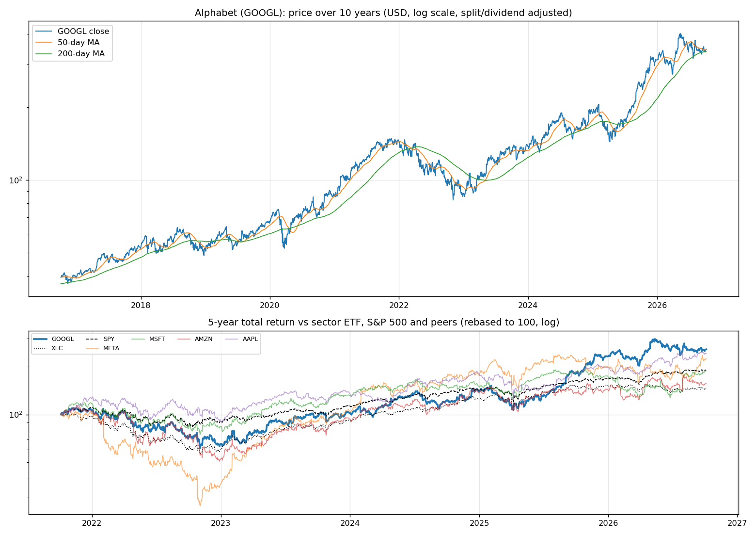Image resolution: width=756 pixels, height=536 pixels.
Task: Click the 2022 label on the top chart axis
Action: 399,305
